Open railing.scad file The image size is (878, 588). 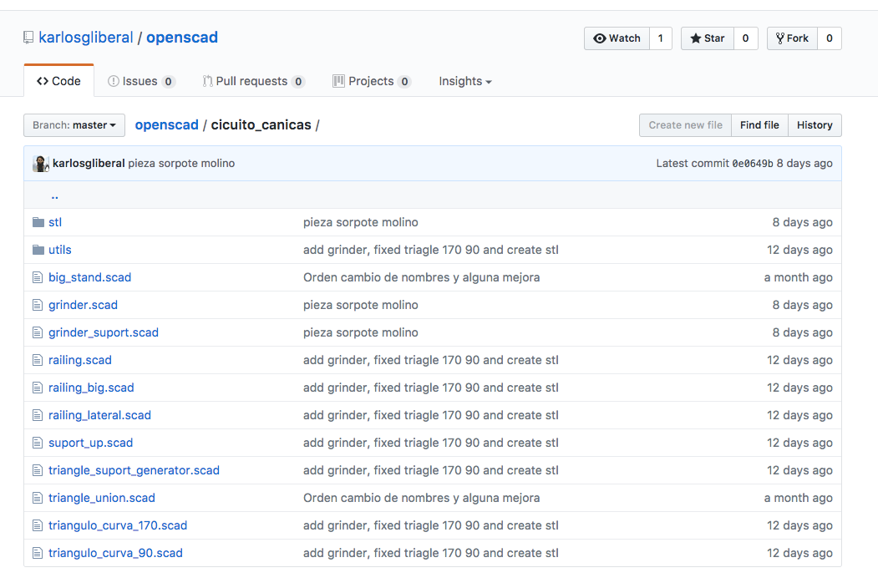(x=80, y=360)
